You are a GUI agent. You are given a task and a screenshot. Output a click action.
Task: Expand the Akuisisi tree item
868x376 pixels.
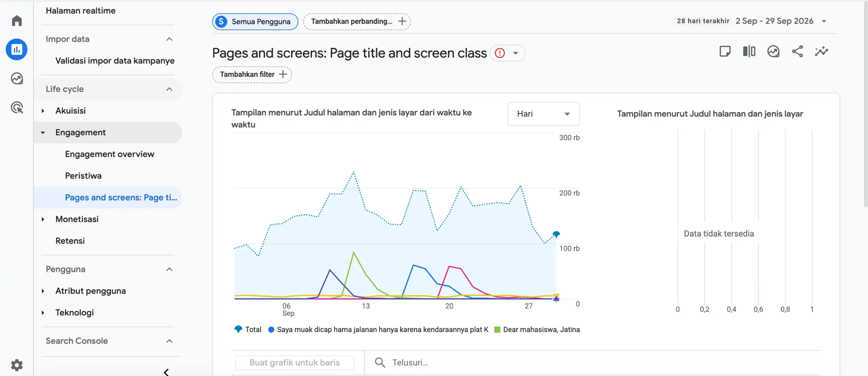click(43, 111)
